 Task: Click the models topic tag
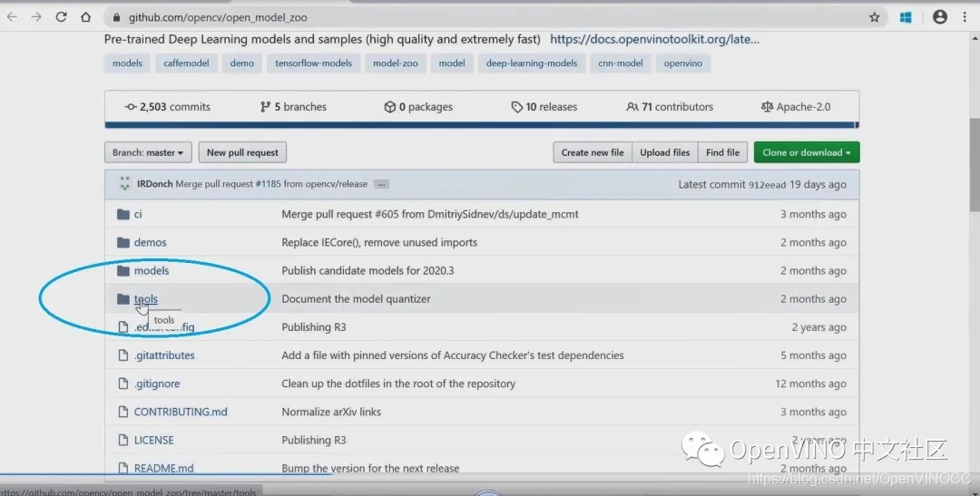[128, 63]
